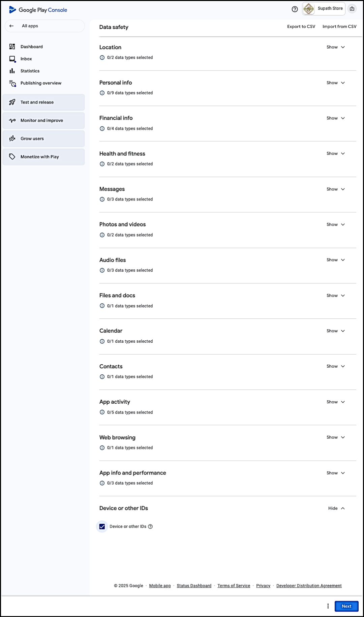Click the info icon under Location

coord(102,58)
